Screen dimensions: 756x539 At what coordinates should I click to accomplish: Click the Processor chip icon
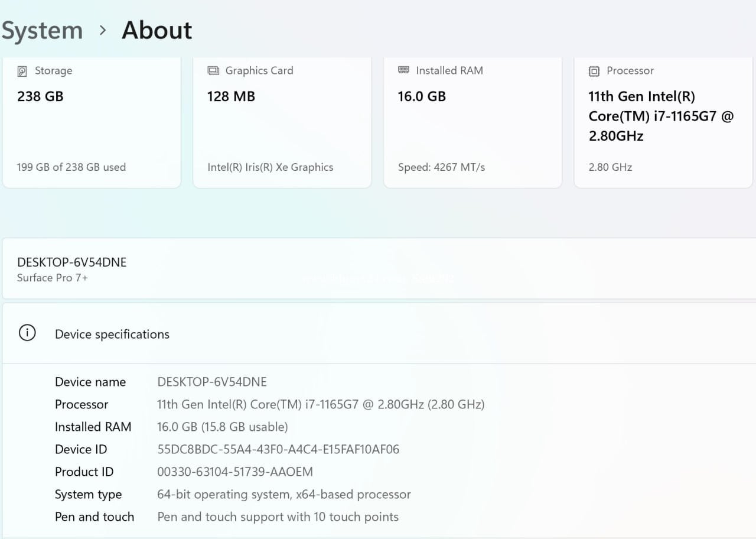pyautogui.click(x=594, y=71)
